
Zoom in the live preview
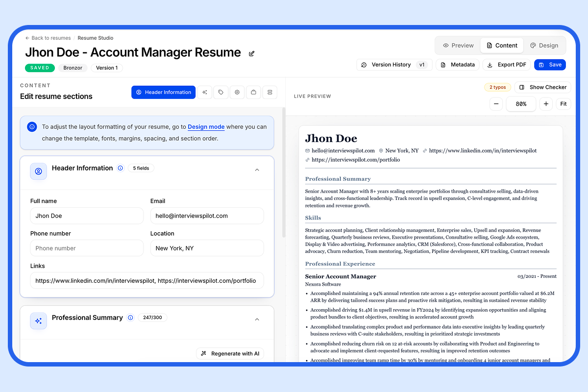[x=546, y=104]
